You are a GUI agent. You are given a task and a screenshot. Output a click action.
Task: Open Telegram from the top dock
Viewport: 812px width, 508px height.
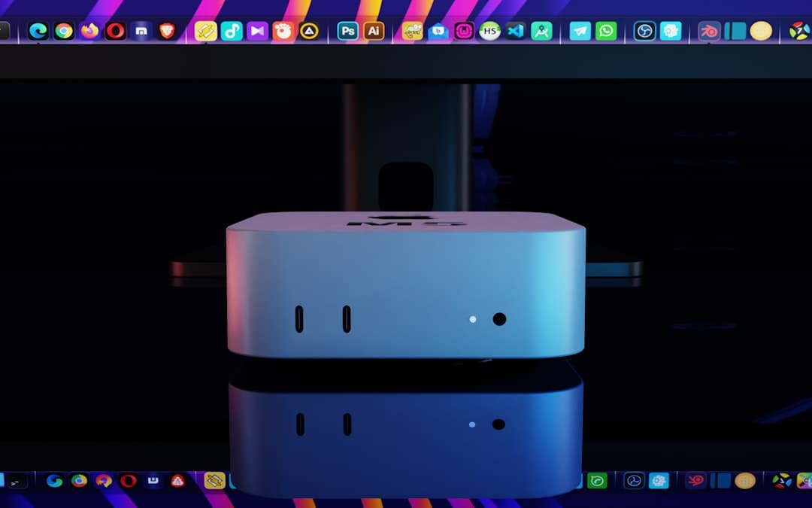[x=580, y=31]
